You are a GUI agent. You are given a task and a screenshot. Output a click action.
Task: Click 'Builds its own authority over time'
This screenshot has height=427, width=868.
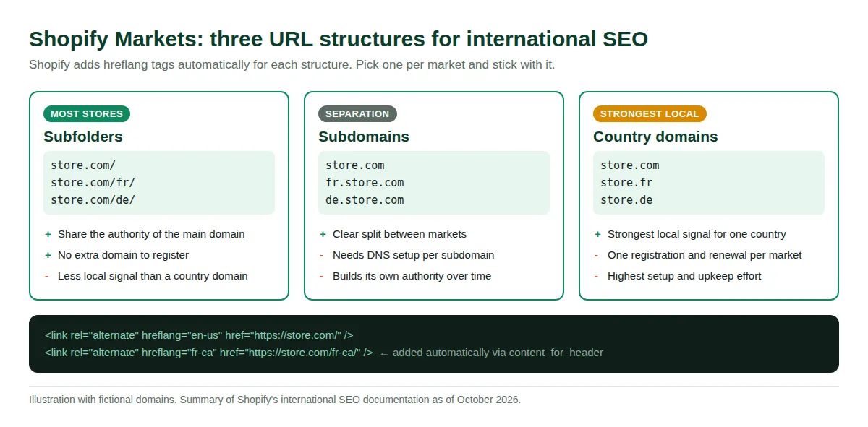[x=412, y=276]
